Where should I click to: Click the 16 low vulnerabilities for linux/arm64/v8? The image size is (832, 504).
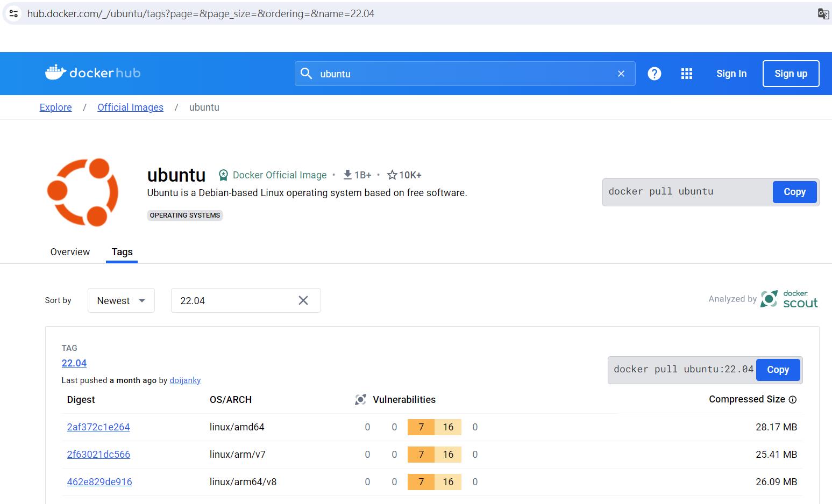coord(448,482)
